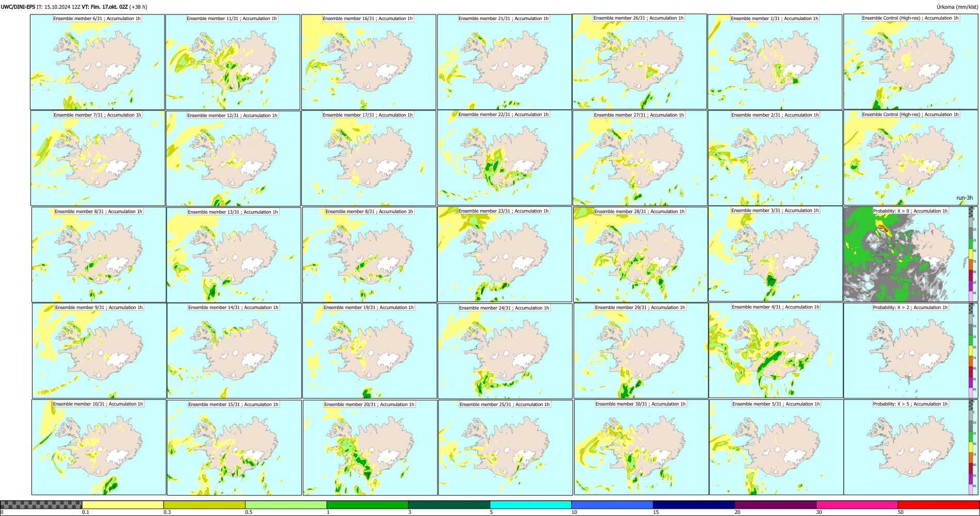
Task: Select the Ensemble member 13/31 map
Action: pos(234,255)
